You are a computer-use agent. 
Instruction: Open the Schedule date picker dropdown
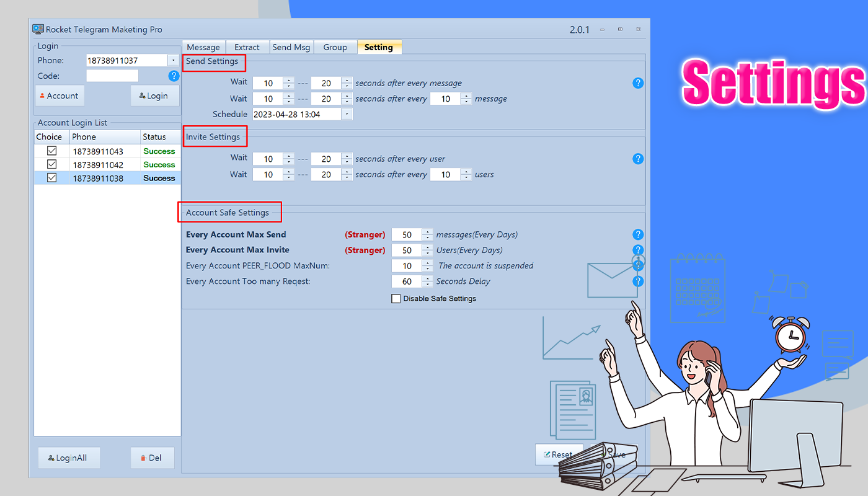pos(346,113)
